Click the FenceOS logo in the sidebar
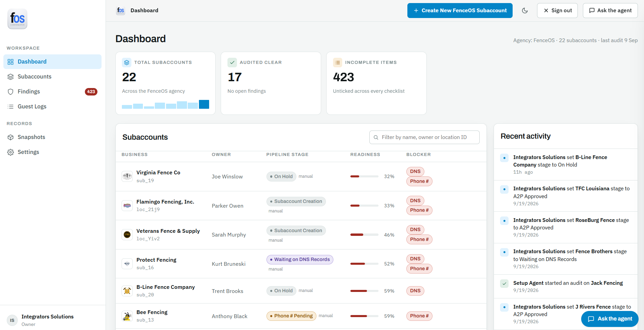Screen dimensions: 644x330 pyautogui.click(x=17, y=19)
